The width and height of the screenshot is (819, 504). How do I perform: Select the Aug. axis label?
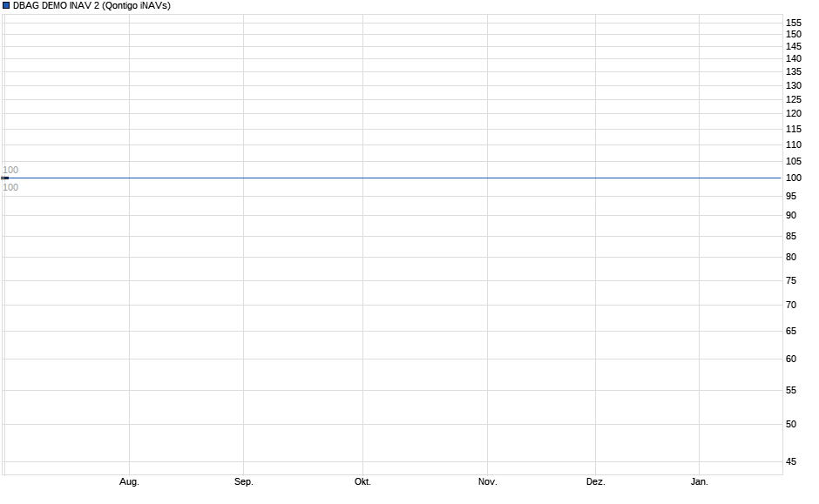[129, 481]
